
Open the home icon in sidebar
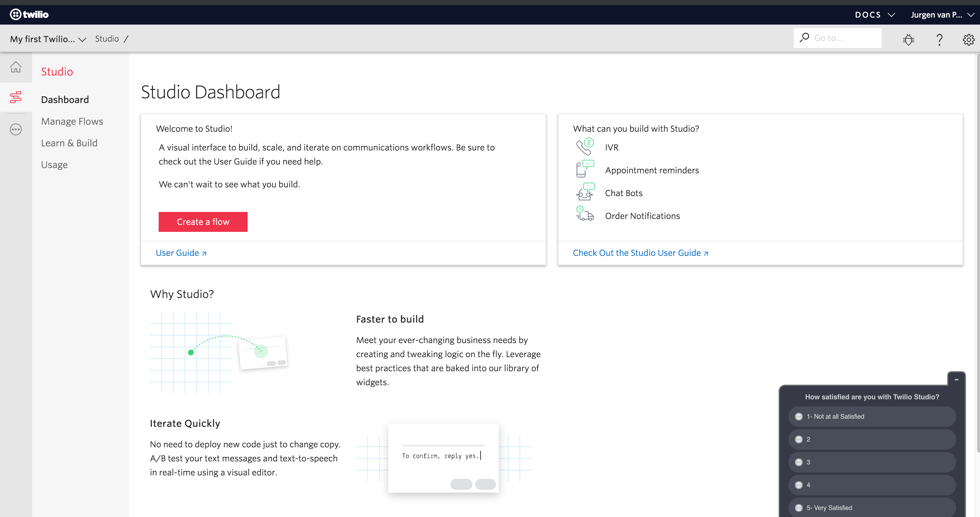pos(16,67)
